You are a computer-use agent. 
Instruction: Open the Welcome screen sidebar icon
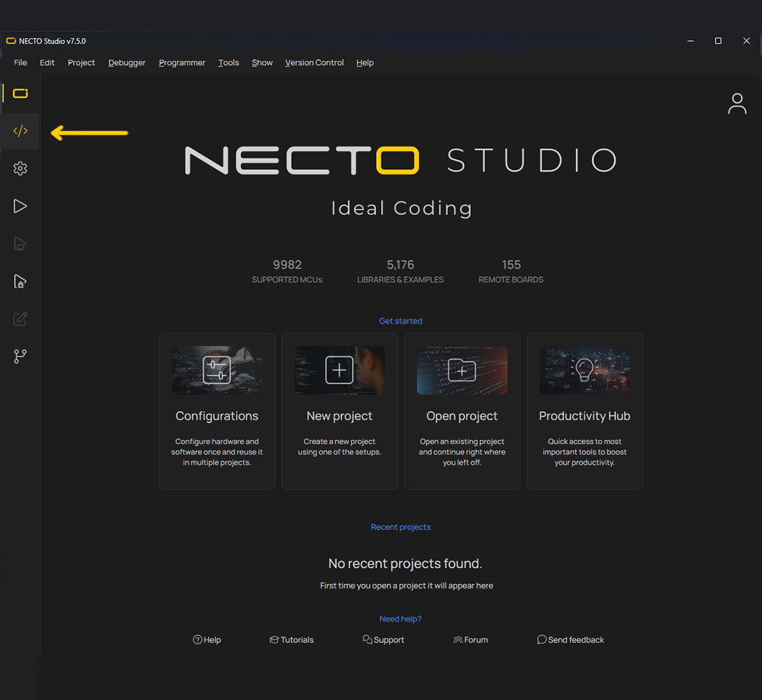[x=20, y=94]
